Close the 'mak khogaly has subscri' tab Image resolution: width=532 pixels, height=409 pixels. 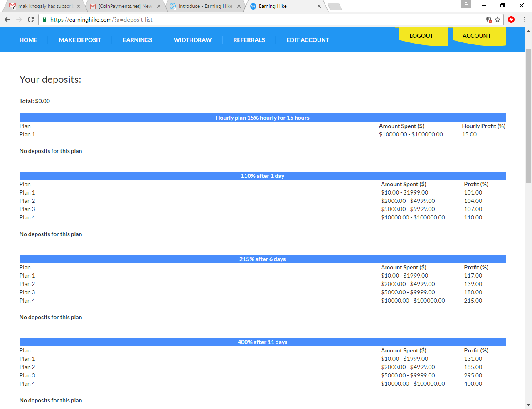point(79,6)
